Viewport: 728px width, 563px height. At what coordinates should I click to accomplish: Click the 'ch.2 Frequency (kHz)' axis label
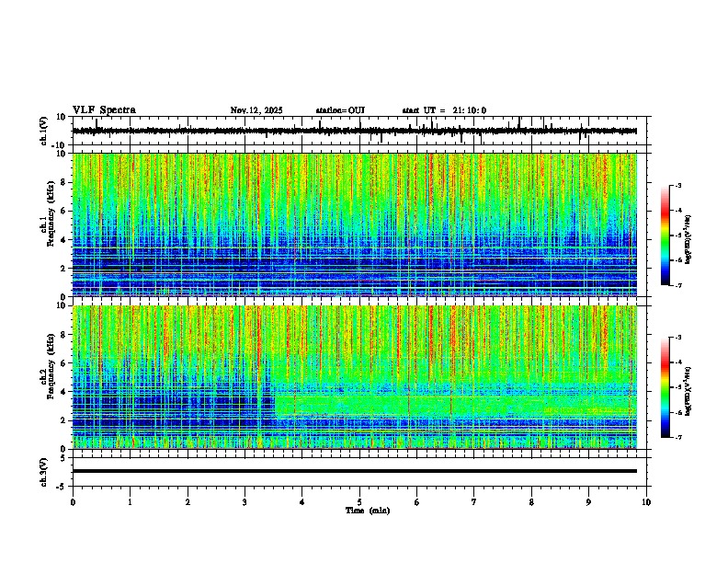[47, 366]
